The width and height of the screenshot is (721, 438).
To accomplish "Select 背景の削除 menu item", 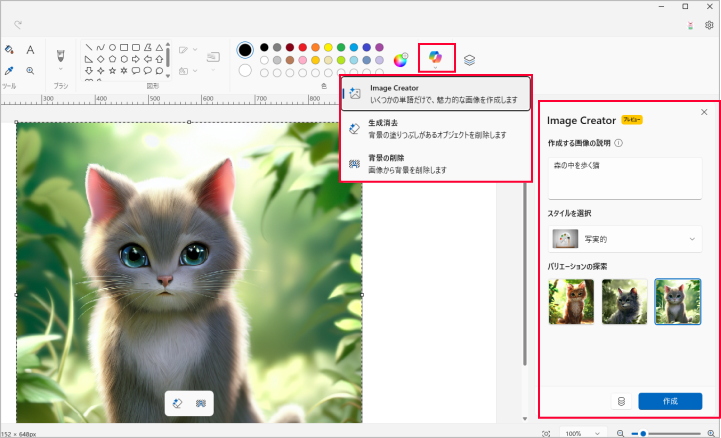I will [435, 163].
